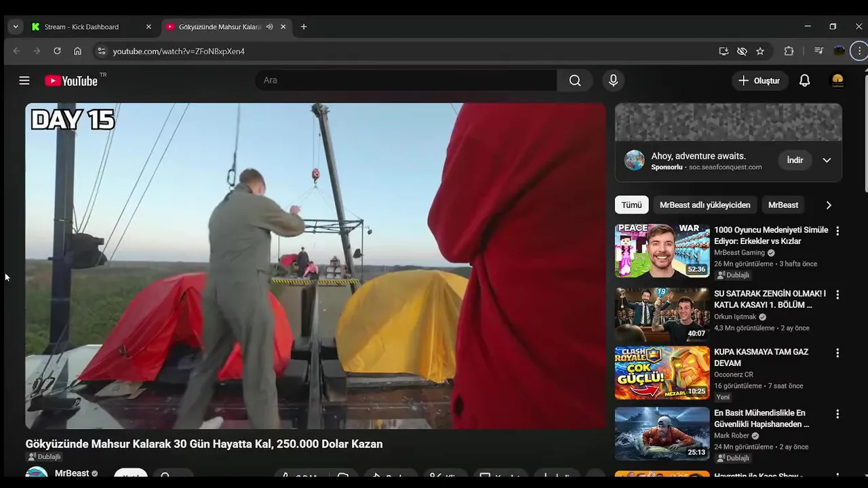Click the address bar URL
Image resolution: width=868 pixels, height=488 pixels.
178,52
